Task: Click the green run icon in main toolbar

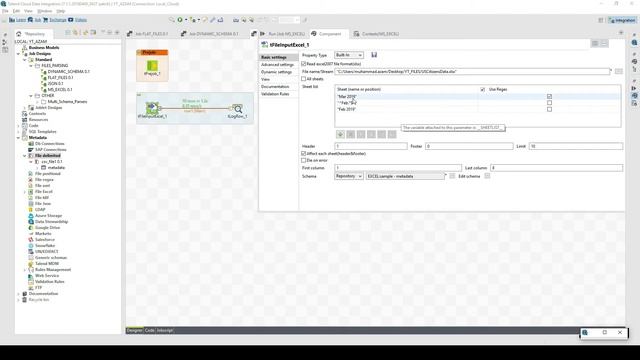Action: (180, 20)
